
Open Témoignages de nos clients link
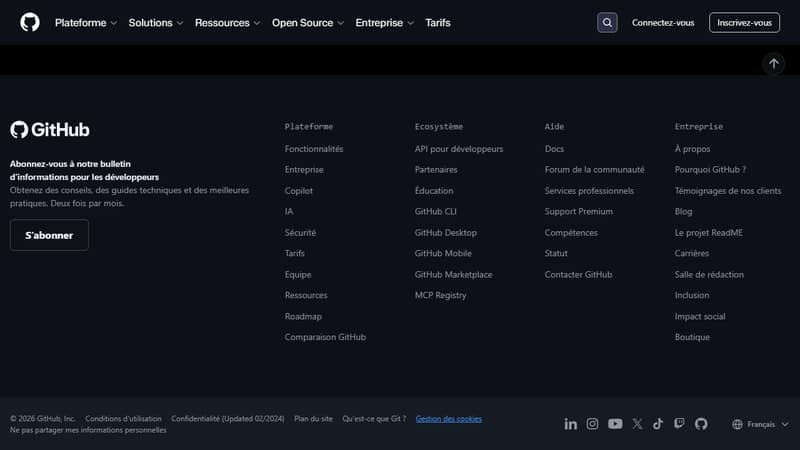(x=728, y=191)
